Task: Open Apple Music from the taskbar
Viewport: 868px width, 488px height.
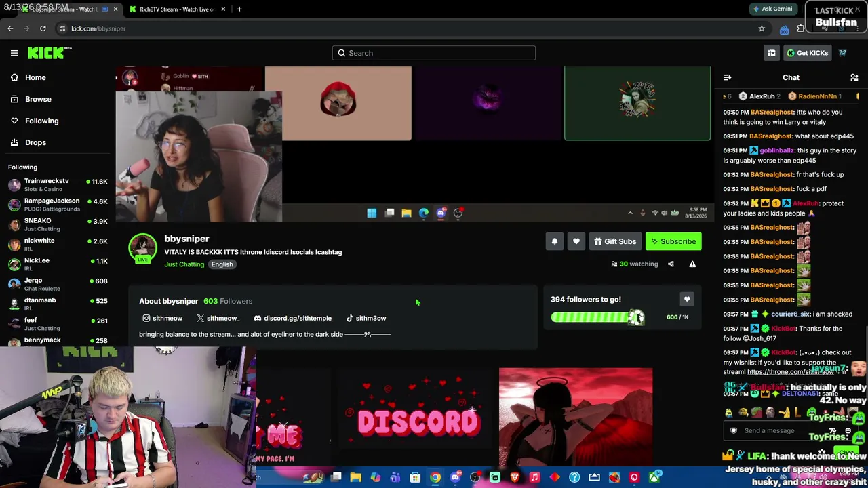Action: [x=534, y=477]
